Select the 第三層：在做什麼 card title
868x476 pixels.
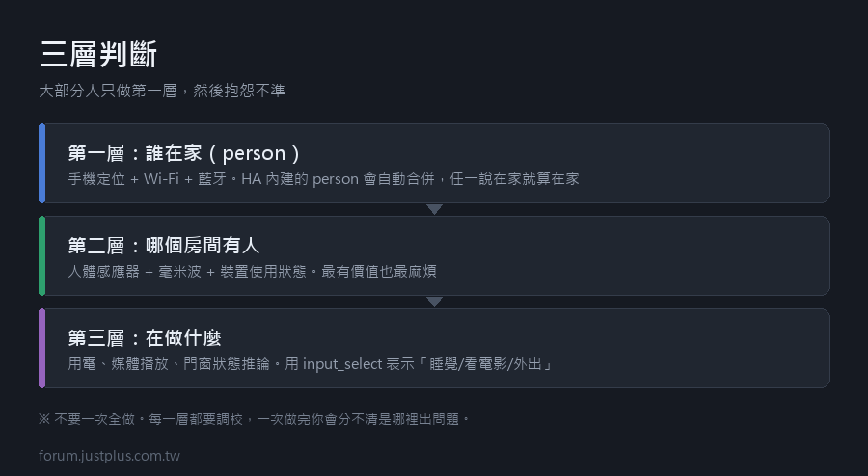coord(145,338)
